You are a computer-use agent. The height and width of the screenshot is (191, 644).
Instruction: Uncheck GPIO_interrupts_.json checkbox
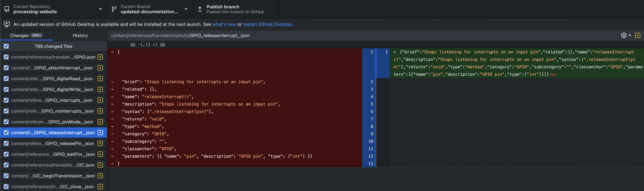tap(6, 100)
